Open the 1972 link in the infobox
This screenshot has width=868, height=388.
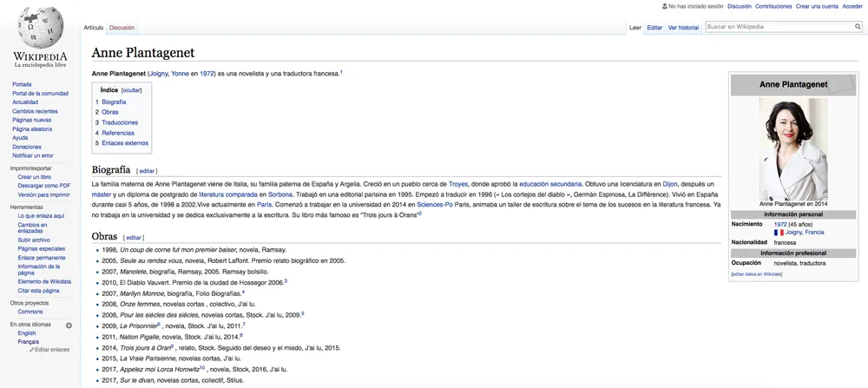[x=780, y=224]
